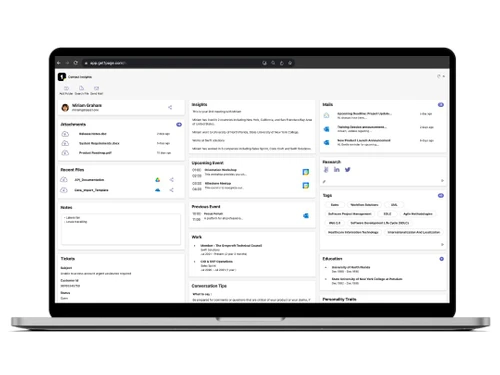Open the System Requirements.docx file name
Viewport: 500px width, 375px height.
pyautogui.click(x=99, y=143)
